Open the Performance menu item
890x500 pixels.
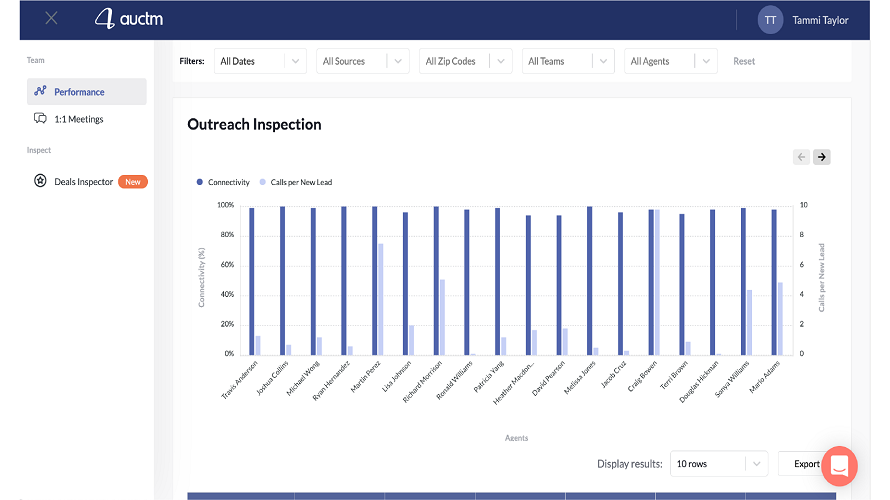(86, 91)
